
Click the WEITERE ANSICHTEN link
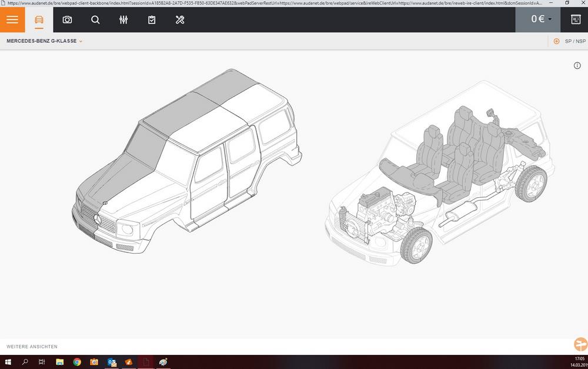[x=31, y=347]
